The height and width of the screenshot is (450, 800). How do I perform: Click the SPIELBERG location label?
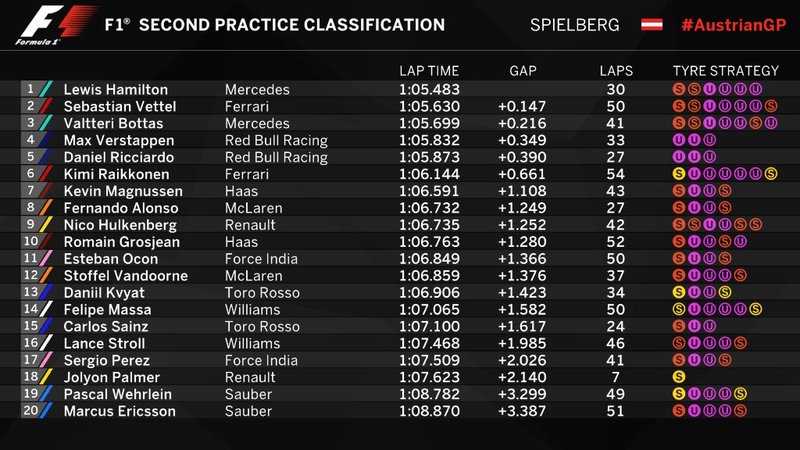tap(574, 25)
